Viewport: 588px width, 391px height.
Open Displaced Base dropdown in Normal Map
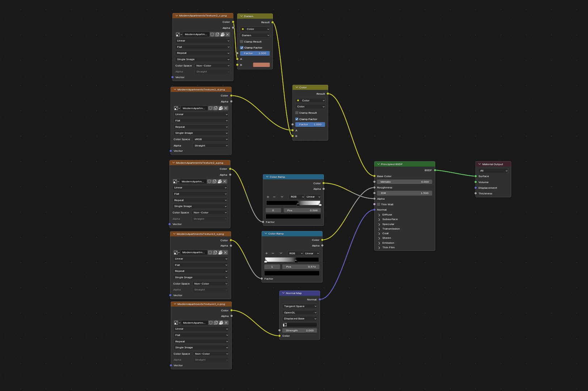[x=300, y=319]
